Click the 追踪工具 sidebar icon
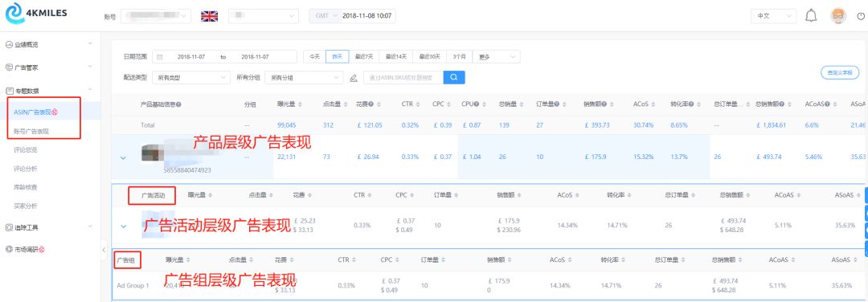 (9, 227)
